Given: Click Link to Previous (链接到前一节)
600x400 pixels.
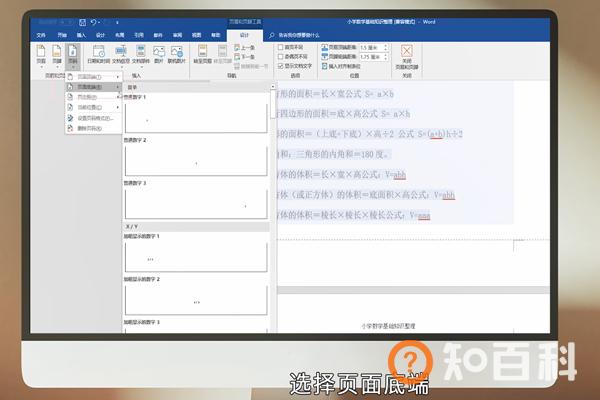Looking at the screenshot, I should tap(251, 66).
